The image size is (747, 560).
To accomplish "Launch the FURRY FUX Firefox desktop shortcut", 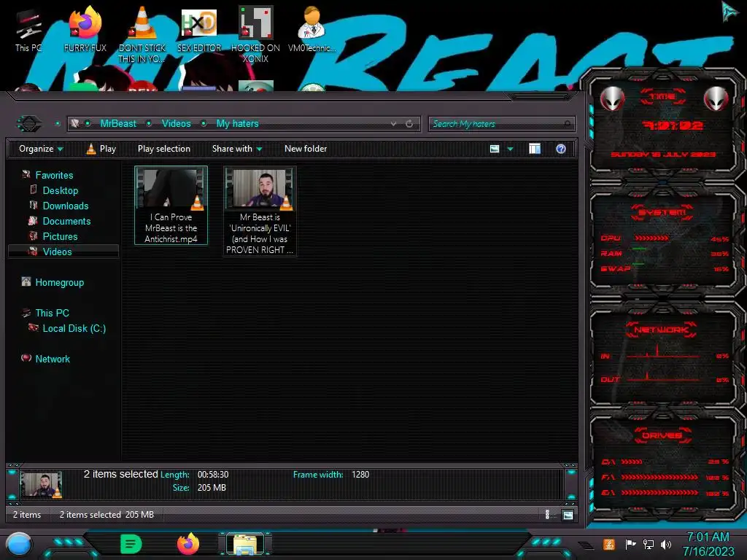I will point(85,29).
